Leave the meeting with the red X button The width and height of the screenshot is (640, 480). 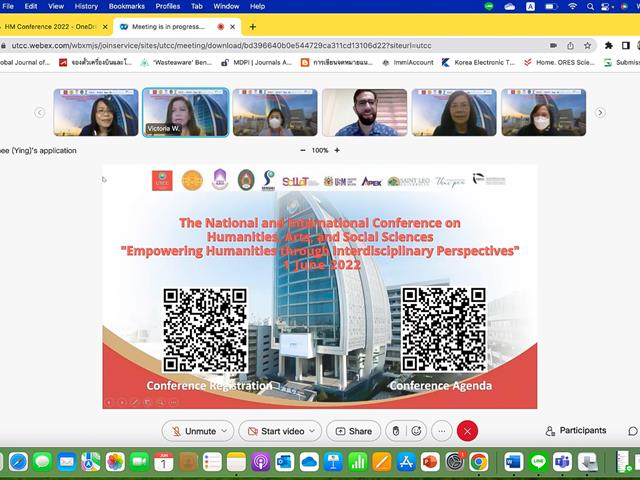click(467, 431)
